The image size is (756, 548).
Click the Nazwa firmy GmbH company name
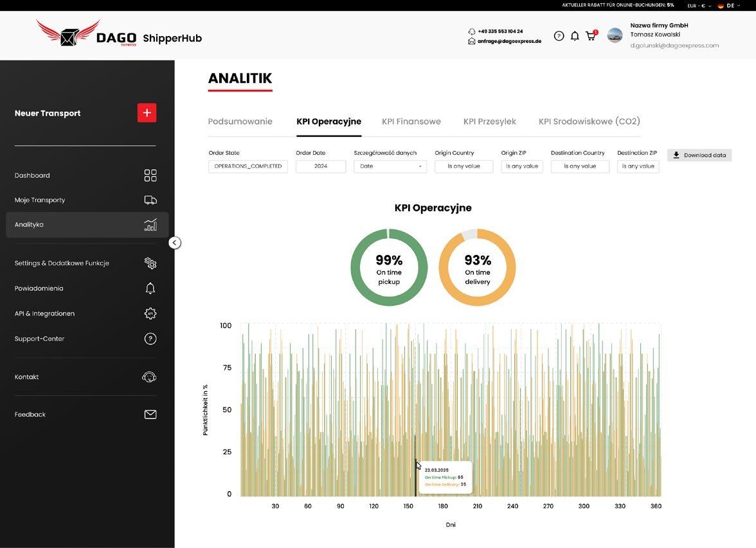[659, 25]
